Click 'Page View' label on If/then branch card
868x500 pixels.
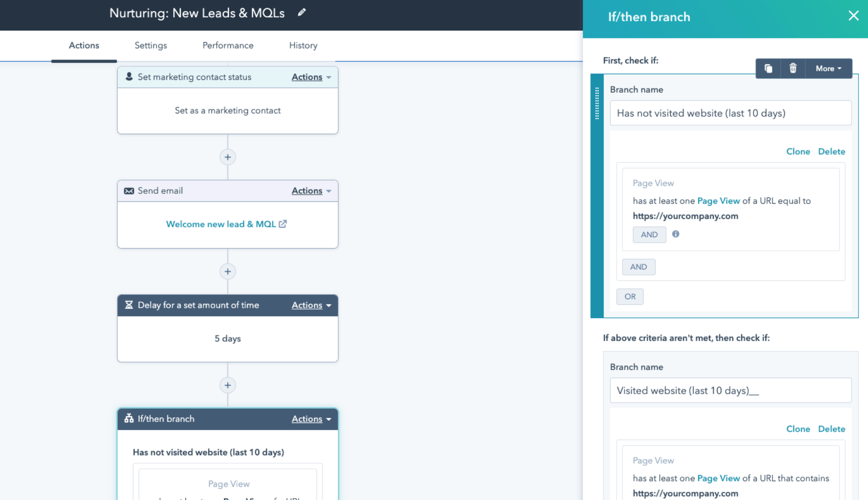click(228, 484)
